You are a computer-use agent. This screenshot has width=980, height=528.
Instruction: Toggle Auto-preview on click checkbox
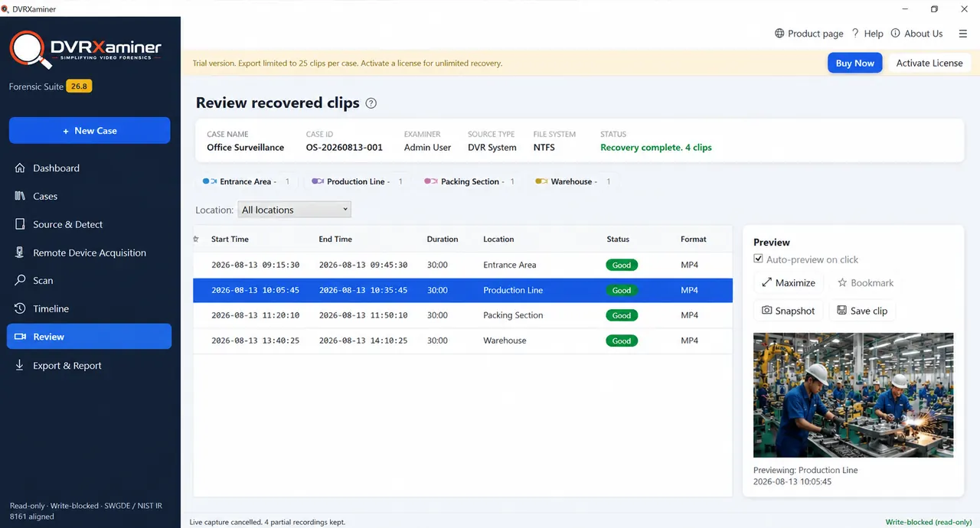[x=758, y=259]
